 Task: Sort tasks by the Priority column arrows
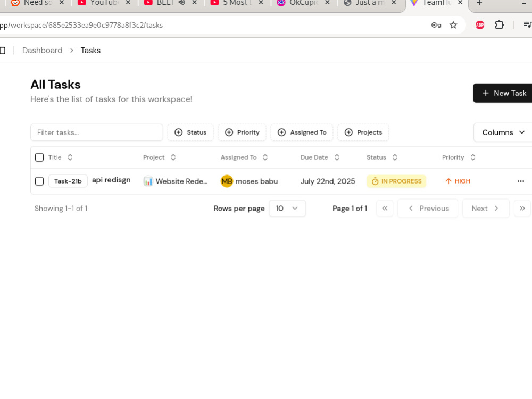click(472, 157)
